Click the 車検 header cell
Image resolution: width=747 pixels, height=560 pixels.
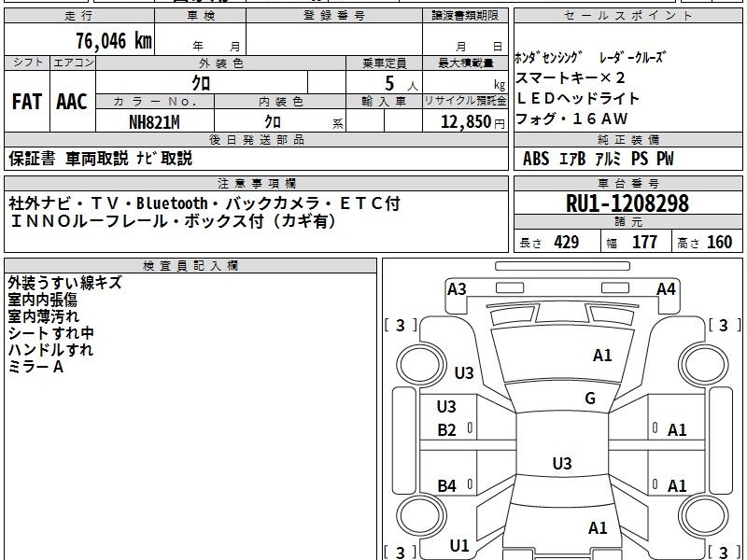(x=200, y=16)
